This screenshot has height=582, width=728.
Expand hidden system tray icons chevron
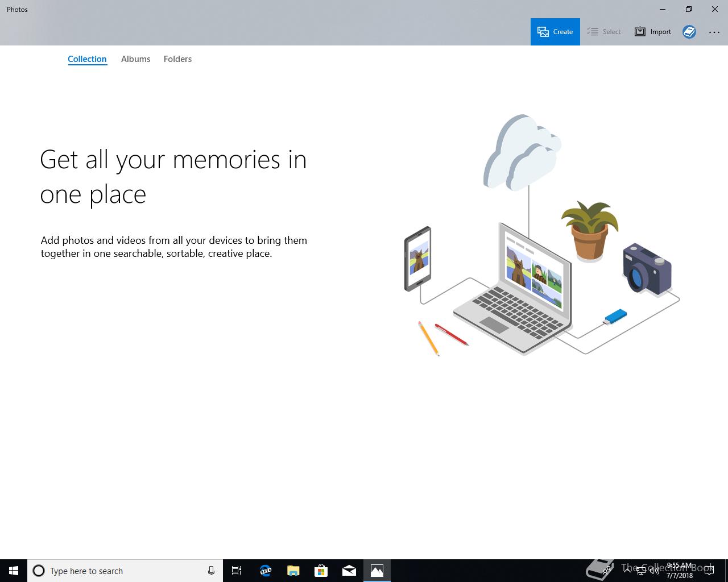[x=627, y=571]
